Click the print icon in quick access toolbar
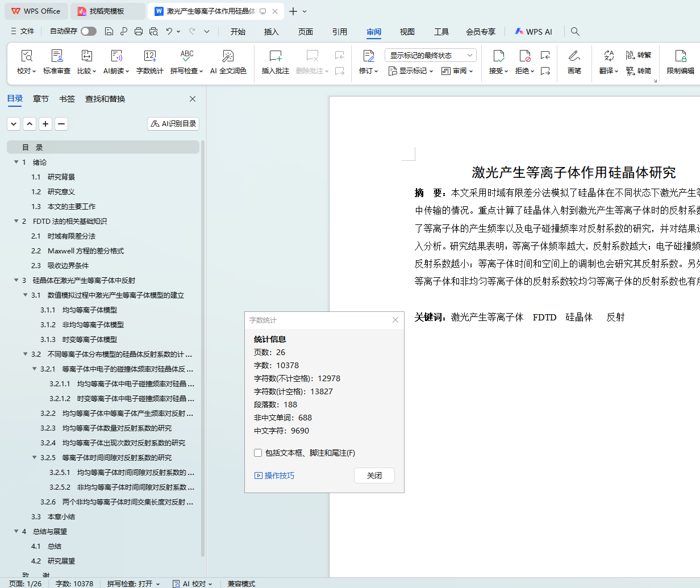 tap(139, 32)
